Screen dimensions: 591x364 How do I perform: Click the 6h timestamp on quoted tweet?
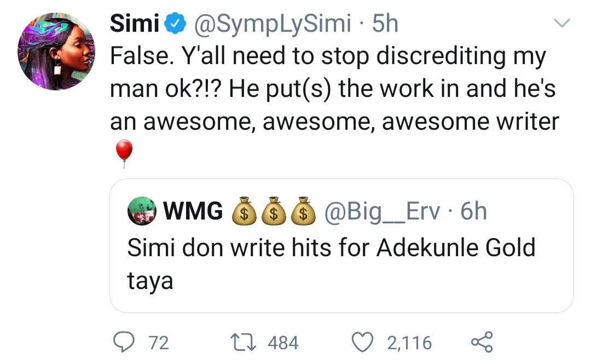[x=473, y=212]
